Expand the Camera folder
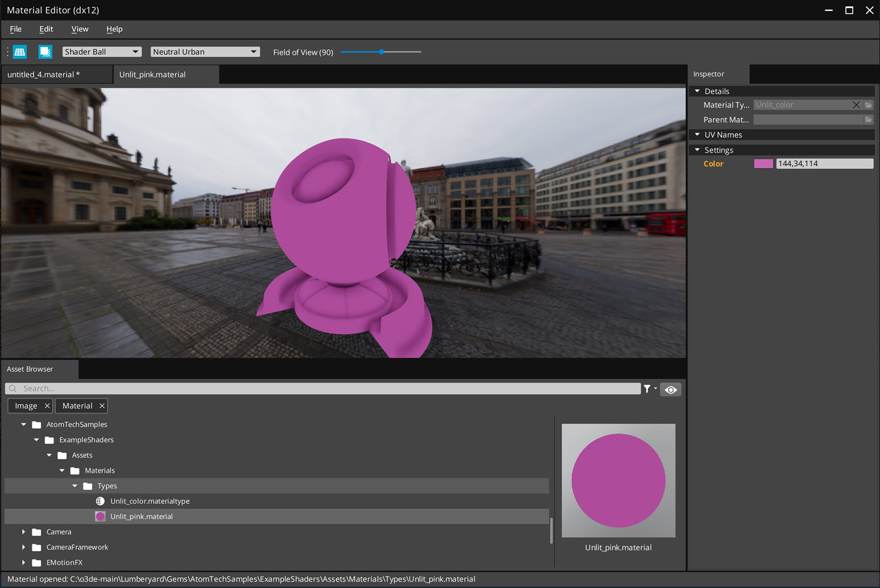The width and height of the screenshot is (880, 588). click(x=23, y=532)
